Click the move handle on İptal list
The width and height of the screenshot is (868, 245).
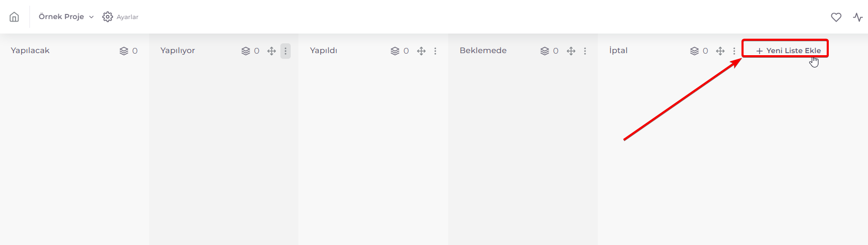click(720, 51)
